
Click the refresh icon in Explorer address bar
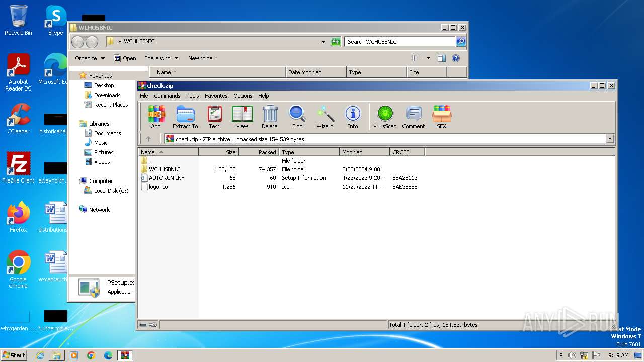(336, 42)
